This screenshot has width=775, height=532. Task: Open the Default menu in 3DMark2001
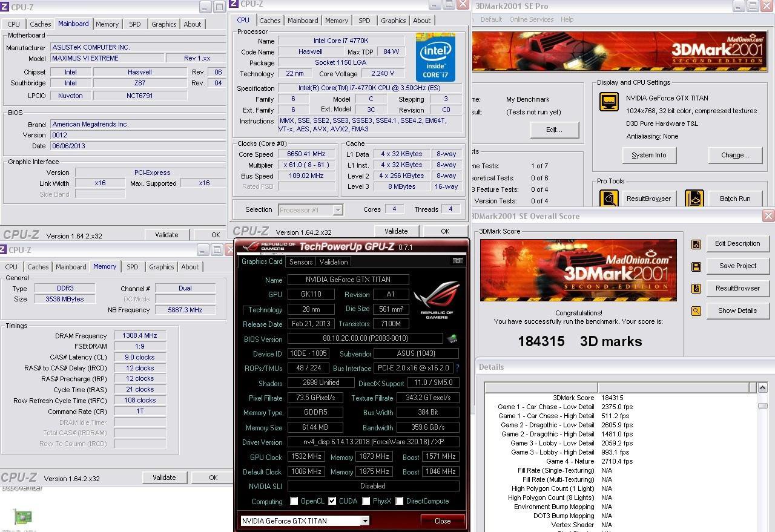coord(491,19)
